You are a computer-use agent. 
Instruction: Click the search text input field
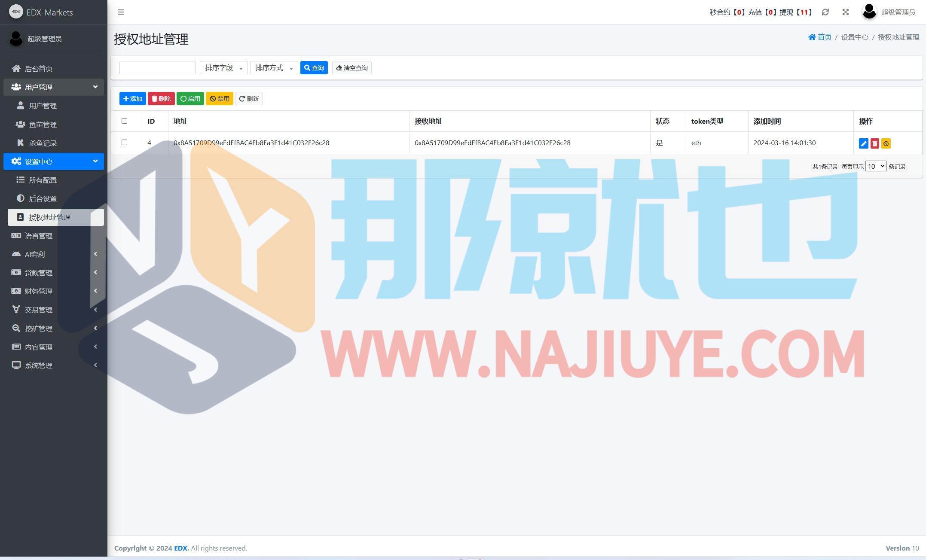(x=157, y=68)
